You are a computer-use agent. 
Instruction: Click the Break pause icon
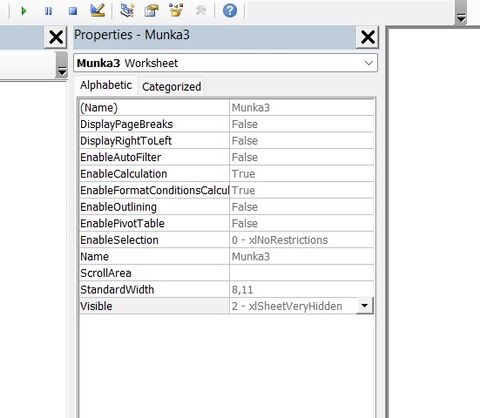click(48, 11)
